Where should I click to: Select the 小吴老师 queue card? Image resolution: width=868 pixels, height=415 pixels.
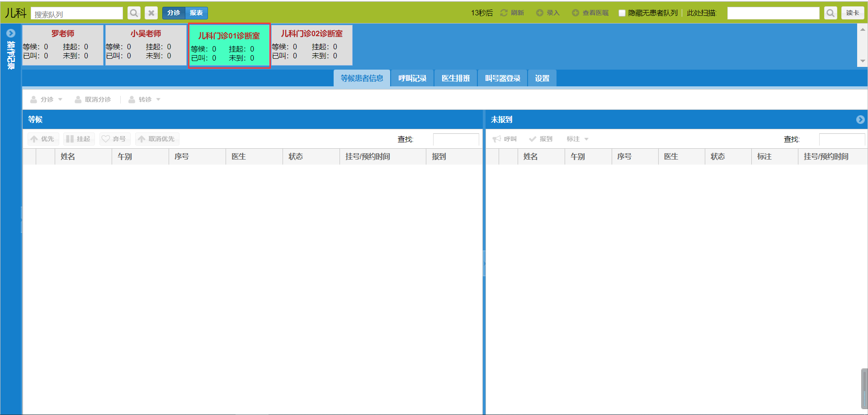tap(146, 45)
